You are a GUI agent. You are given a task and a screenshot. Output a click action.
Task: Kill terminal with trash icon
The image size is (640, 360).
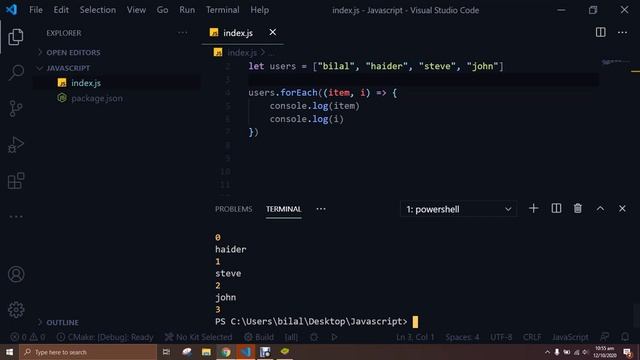(x=578, y=209)
